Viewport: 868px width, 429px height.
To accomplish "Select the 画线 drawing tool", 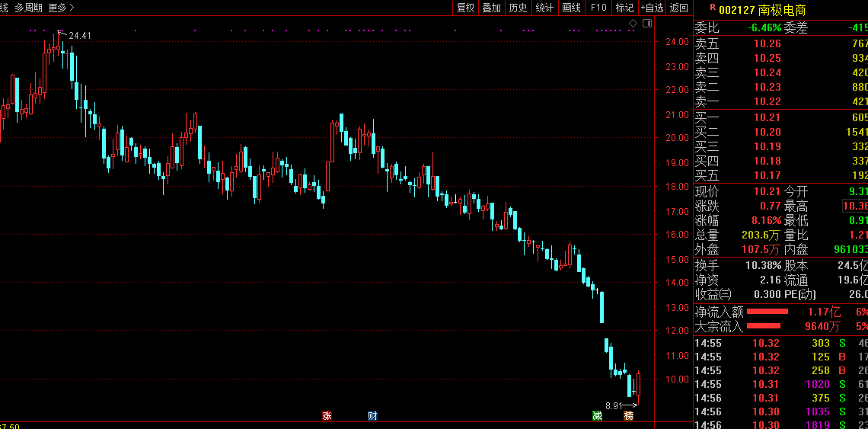I will (571, 8).
